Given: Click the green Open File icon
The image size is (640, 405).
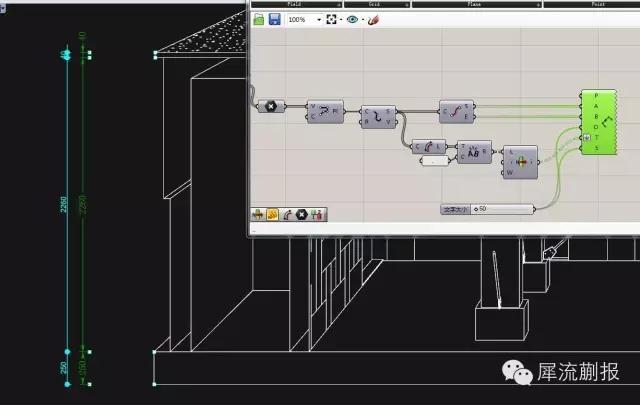Looking at the screenshot, I should point(259,19).
